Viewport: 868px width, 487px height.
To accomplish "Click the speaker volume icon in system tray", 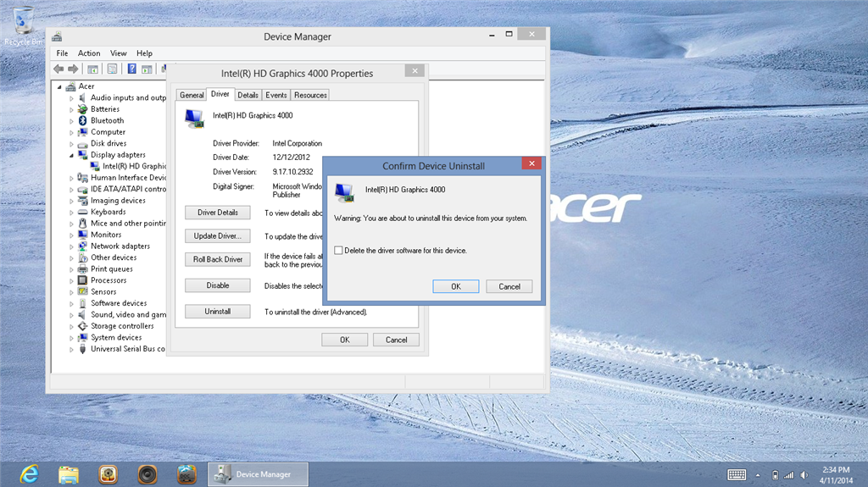I will coord(804,475).
